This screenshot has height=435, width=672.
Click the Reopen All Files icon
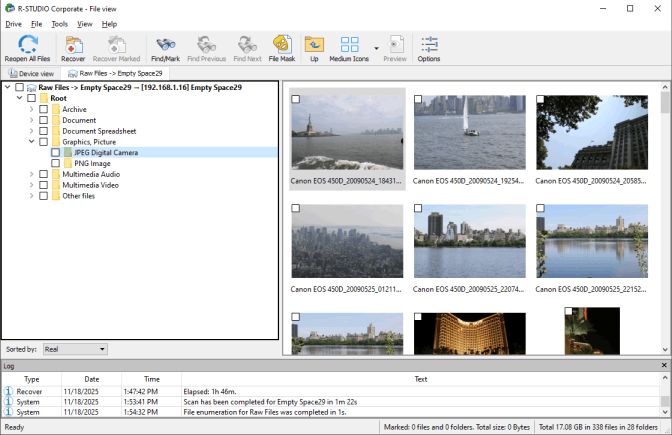(28, 45)
